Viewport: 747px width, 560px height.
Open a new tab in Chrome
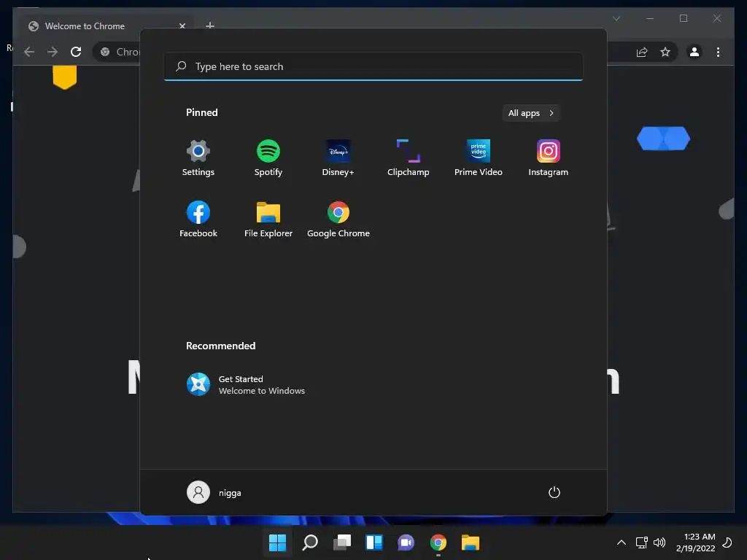[209, 26]
